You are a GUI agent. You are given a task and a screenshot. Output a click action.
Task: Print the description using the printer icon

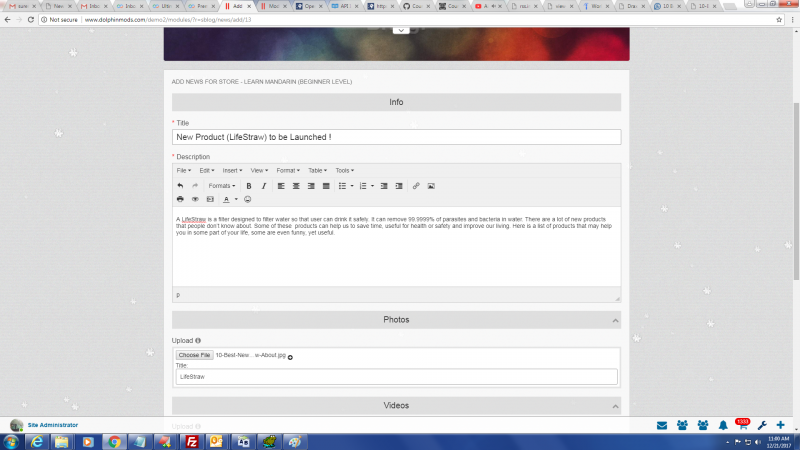(x=180, y=199)
